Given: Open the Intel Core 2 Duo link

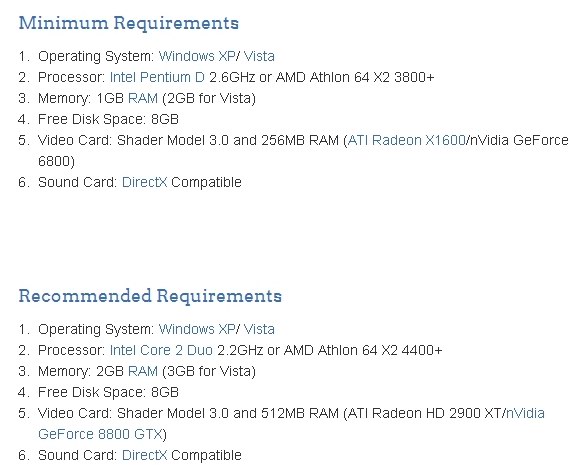Looking at the screenshot, I should [161, 350].
